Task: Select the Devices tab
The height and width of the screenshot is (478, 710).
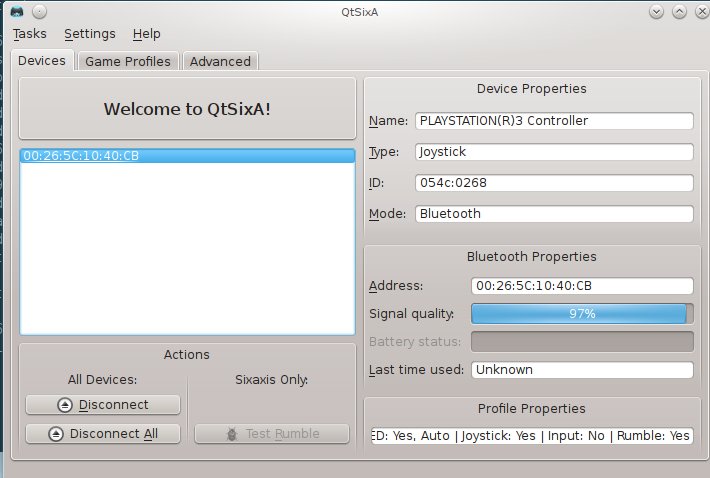Action: pyautogui.click(x=43, y=61)
